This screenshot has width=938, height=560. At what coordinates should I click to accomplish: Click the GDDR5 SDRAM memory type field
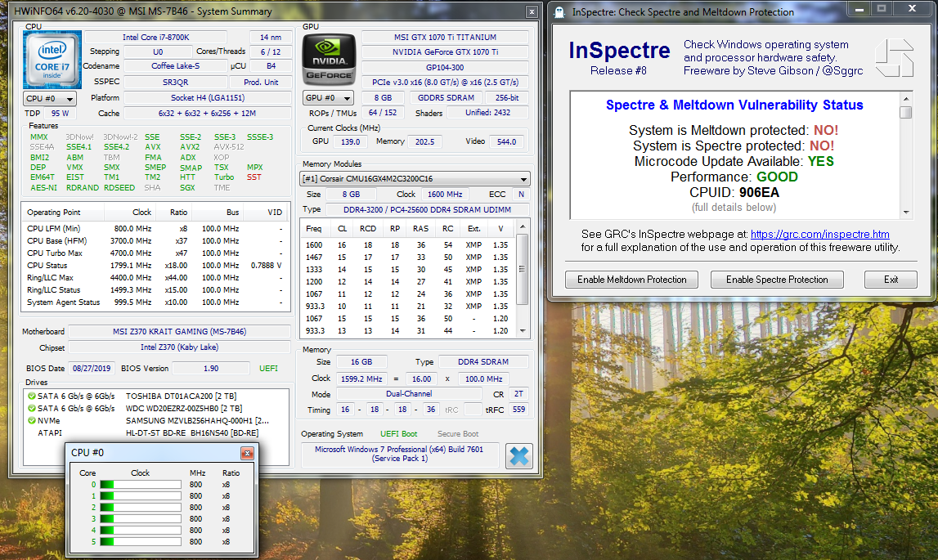click(446, 97)
